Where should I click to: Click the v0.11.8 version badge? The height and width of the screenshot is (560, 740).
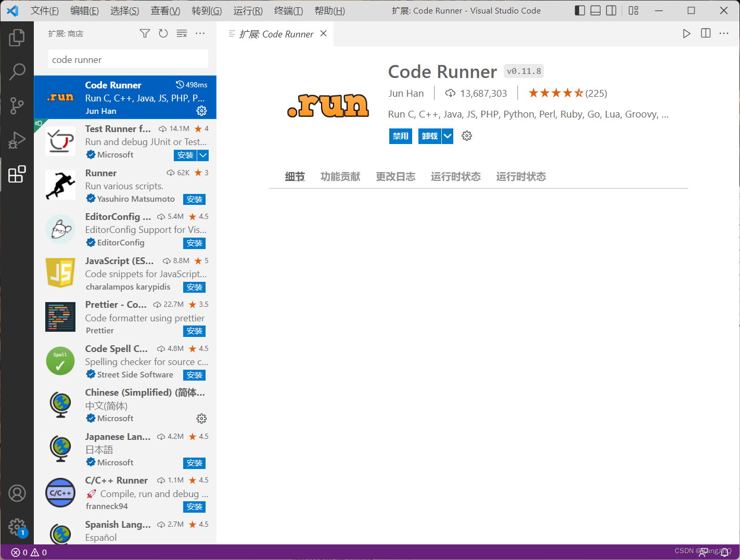tap(524, 71)
